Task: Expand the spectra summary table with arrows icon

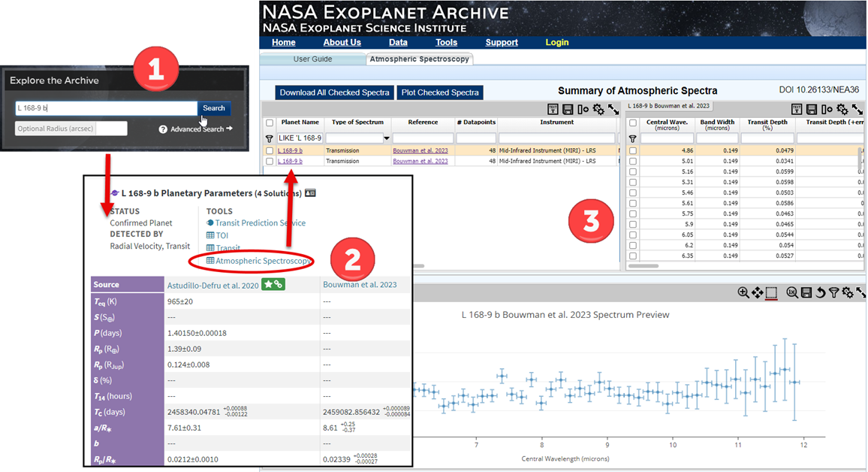Action: pos(613,109)
